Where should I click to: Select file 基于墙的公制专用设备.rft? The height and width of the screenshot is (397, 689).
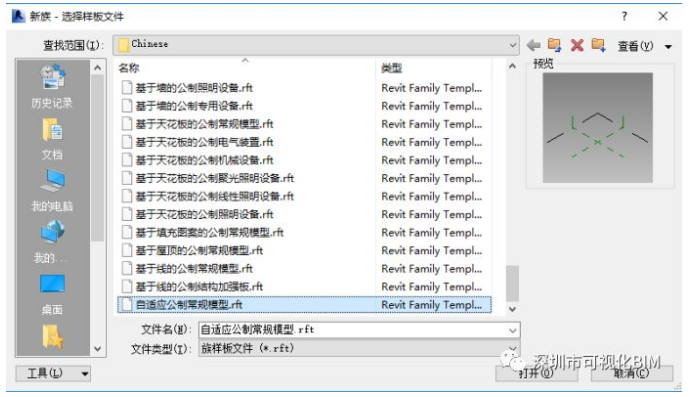coord(304,106)
